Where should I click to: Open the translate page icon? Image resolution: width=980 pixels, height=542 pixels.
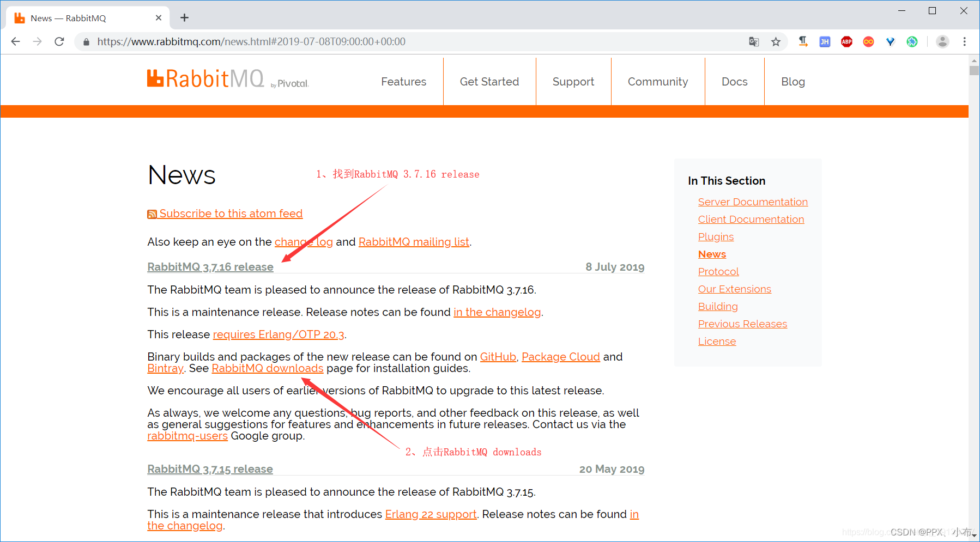pyautogui.click(x=754, y=42)
